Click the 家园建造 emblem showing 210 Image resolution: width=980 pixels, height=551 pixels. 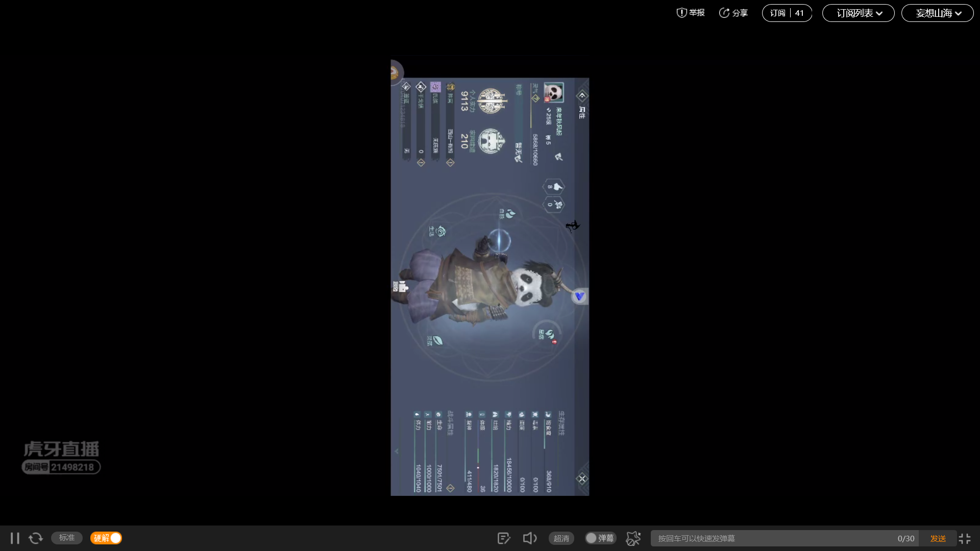(492, 141)
